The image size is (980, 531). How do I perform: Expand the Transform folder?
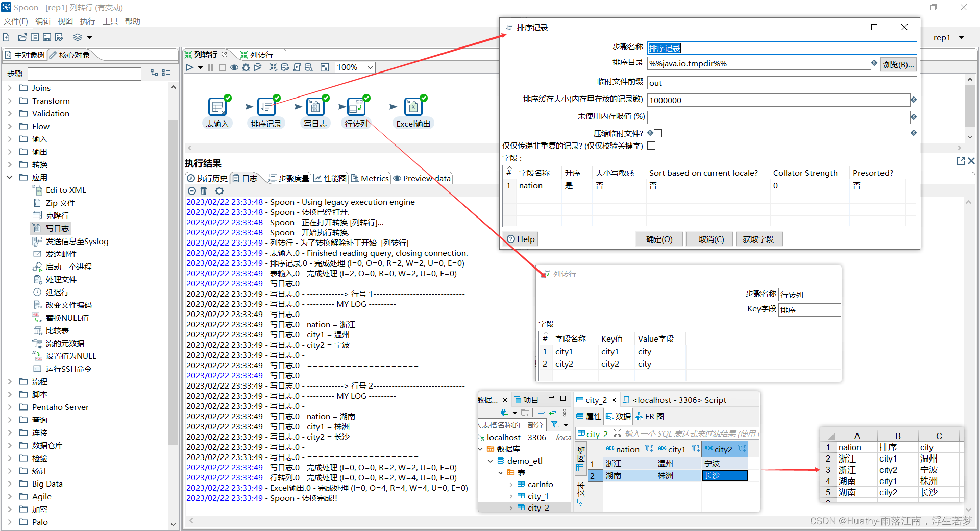(x=9, y=101)
